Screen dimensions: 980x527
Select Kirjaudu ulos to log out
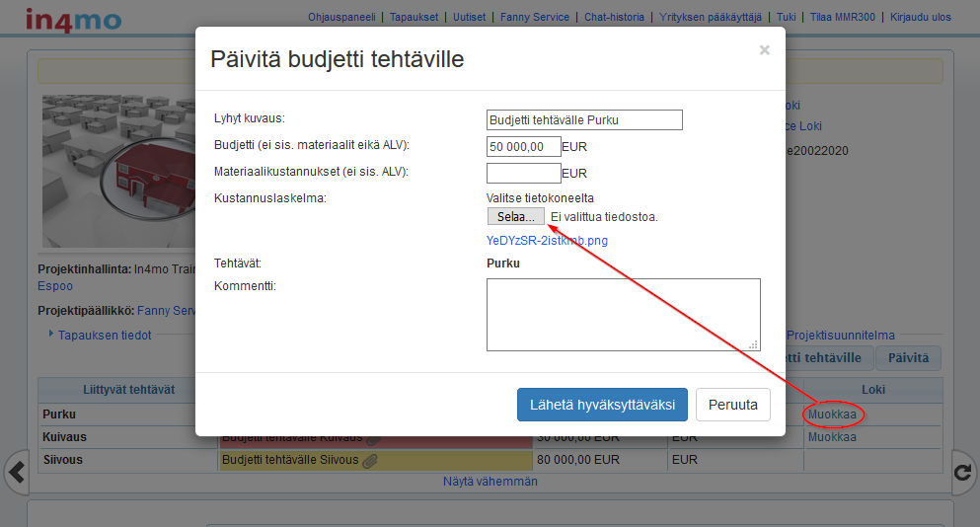pyautogui.click(x=920, y=17)
